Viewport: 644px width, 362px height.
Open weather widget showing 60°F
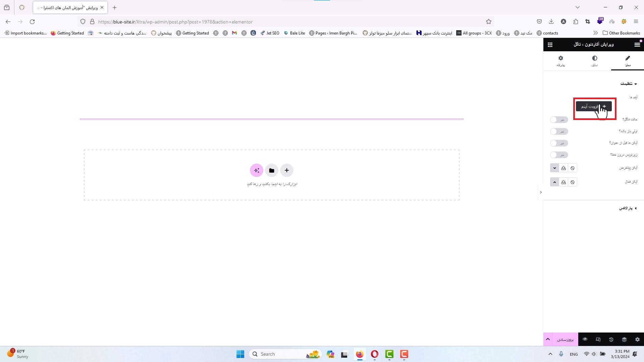(17, 354)
